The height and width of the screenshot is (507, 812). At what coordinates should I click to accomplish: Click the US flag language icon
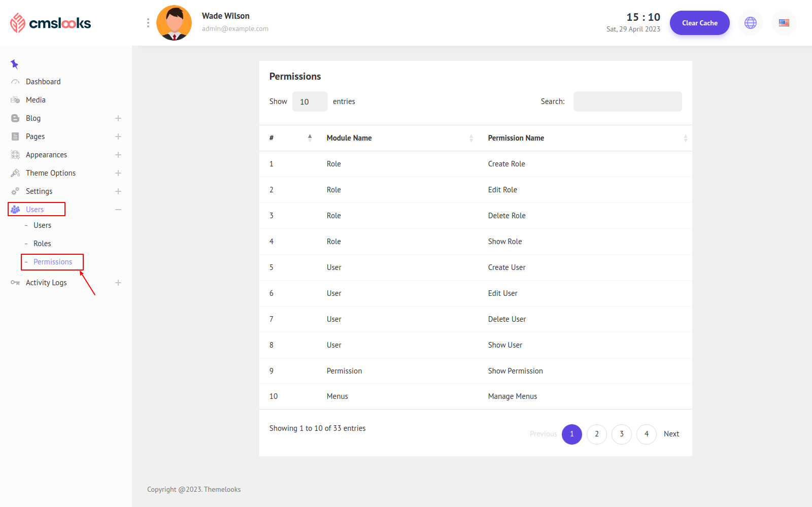784,23
